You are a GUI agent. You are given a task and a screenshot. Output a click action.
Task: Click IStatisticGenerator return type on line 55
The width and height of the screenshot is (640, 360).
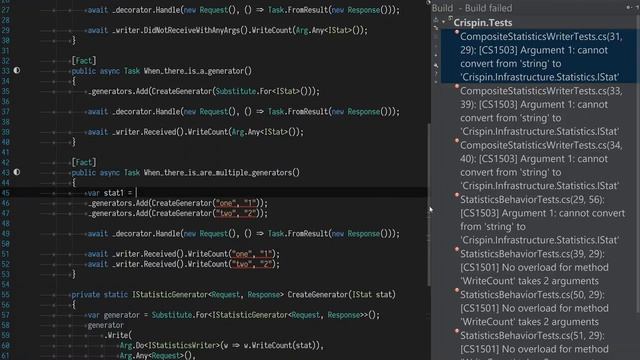(208, 295)
